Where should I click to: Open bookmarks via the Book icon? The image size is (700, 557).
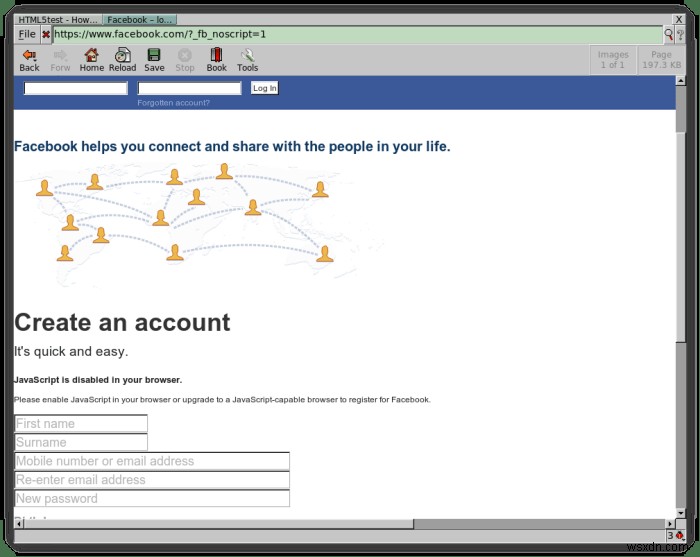tap(217, 60)
